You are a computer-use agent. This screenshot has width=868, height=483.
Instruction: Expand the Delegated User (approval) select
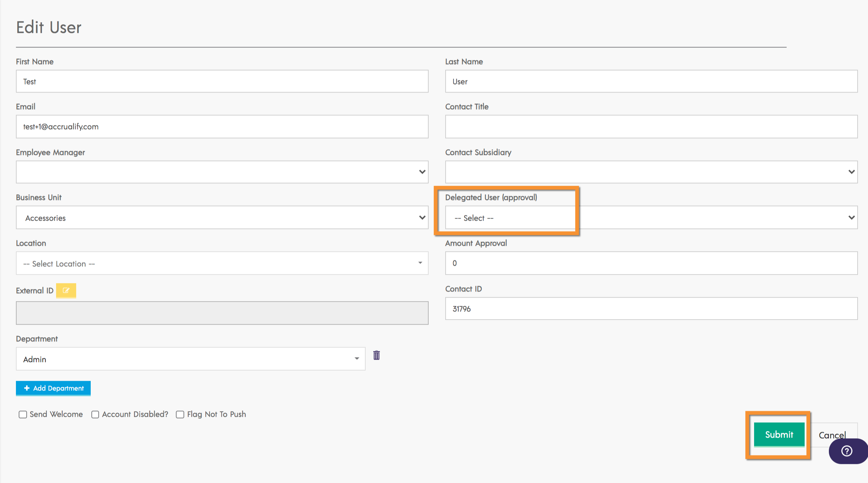coord(651,218)
